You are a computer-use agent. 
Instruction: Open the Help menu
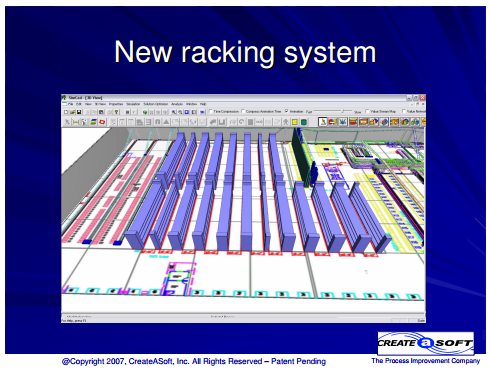pyautogui.click(x=203, y=104)
